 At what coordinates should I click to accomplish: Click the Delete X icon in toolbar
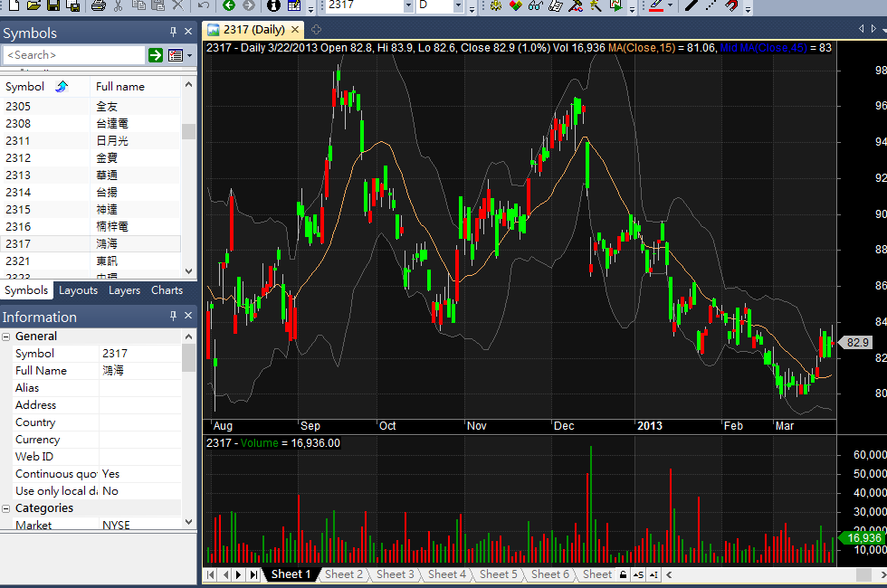click(177, 5)
